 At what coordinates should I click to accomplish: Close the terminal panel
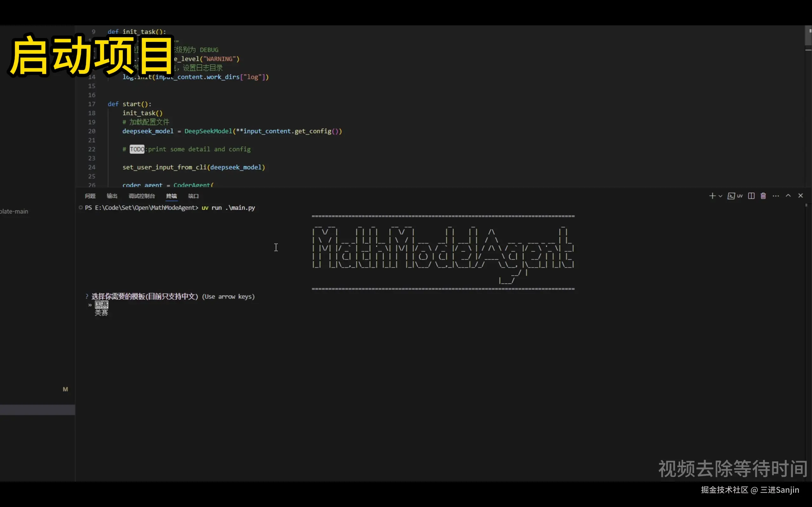point(801,196)
